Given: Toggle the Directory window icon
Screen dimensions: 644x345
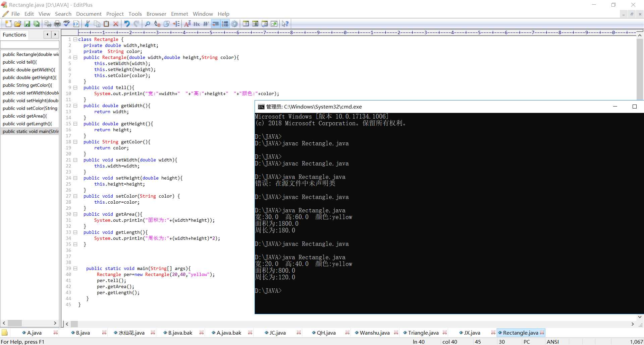Looking at the screenshot, I should pyautogui.click(x=246, y=24).
